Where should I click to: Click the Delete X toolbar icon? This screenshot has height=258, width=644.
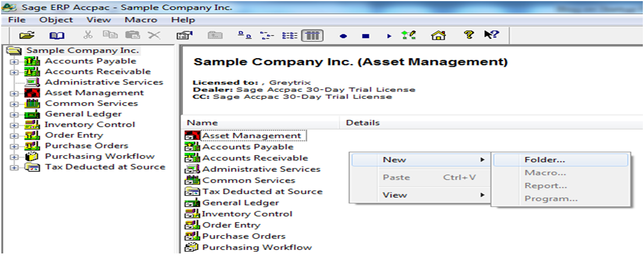(x=154, y=35)
